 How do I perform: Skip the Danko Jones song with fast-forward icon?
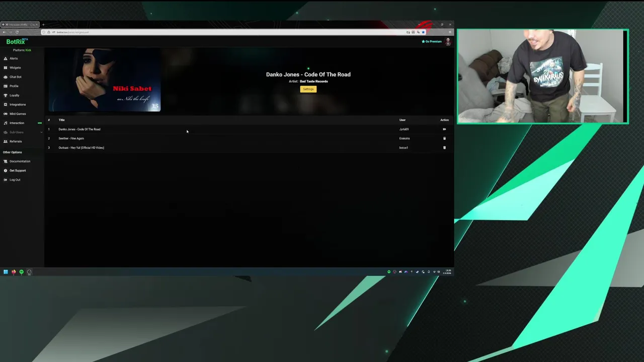pyautogui.click(x=444, y=129)
